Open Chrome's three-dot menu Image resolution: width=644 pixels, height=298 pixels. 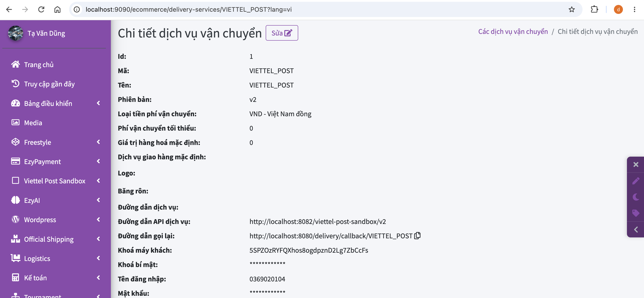tap(634, 9)
